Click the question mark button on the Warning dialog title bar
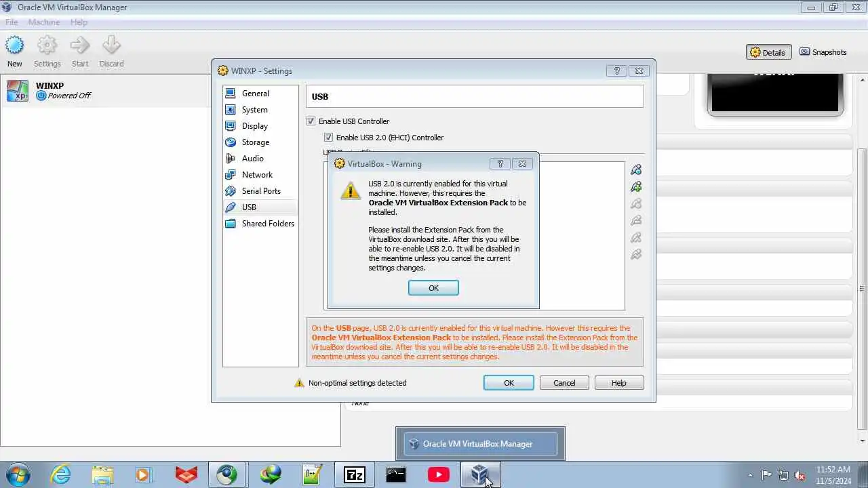Image resolution: width=868 pixels, height=488 pixels. (500, 163)
